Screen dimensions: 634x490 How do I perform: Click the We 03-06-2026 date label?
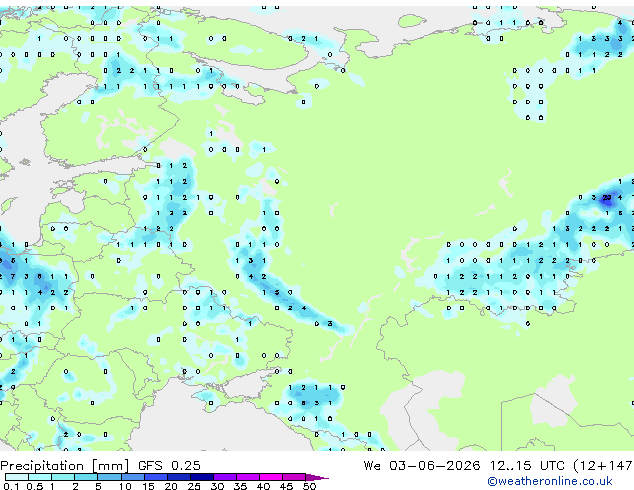(x=422, y=466)
